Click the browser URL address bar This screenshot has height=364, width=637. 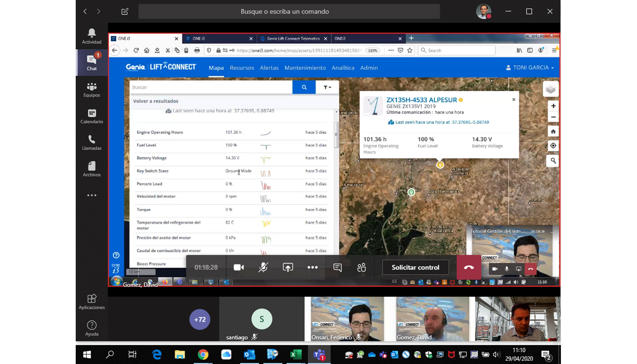[x=298, y=51]
